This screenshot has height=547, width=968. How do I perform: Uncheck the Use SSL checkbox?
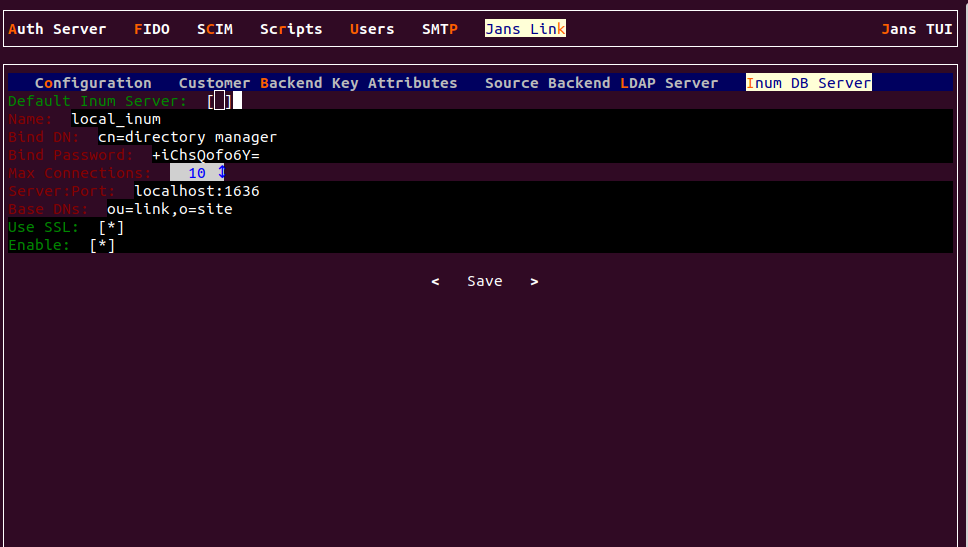click(x=111, y=227)
